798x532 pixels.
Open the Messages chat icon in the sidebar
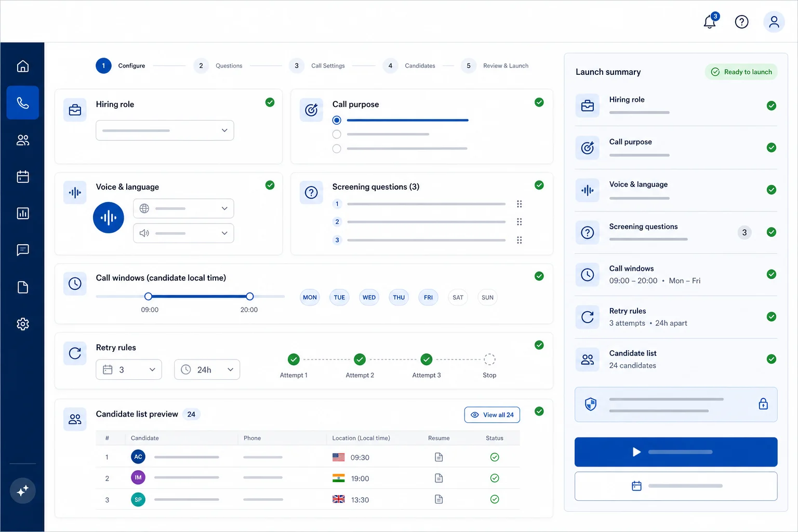23,250
